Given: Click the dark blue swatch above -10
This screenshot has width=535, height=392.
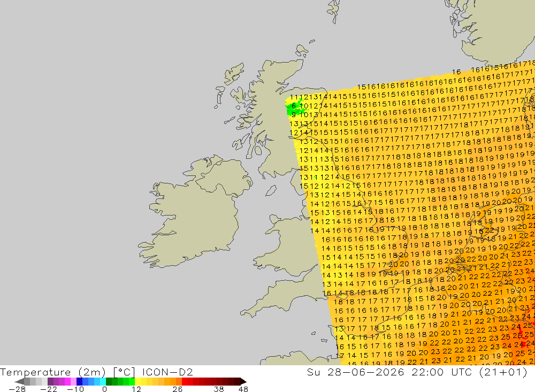Looking at the screenshot, I should coord(80,381).
